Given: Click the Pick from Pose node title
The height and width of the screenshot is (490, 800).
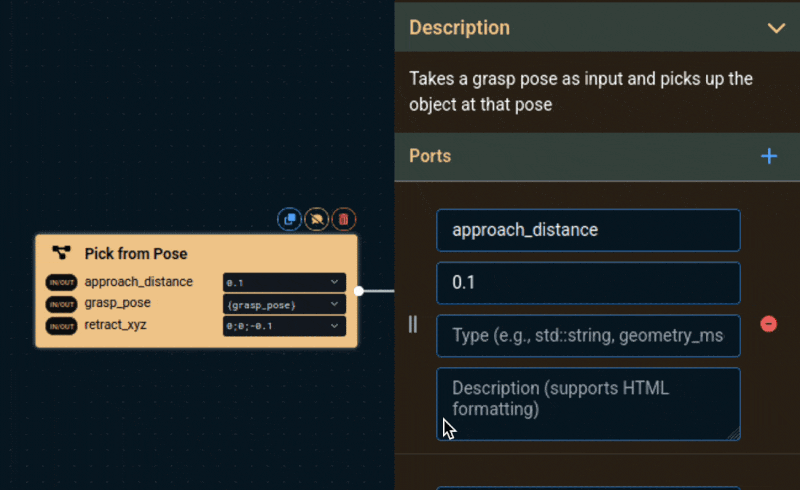Looking at the screenshot, I should tap(136, 254).
